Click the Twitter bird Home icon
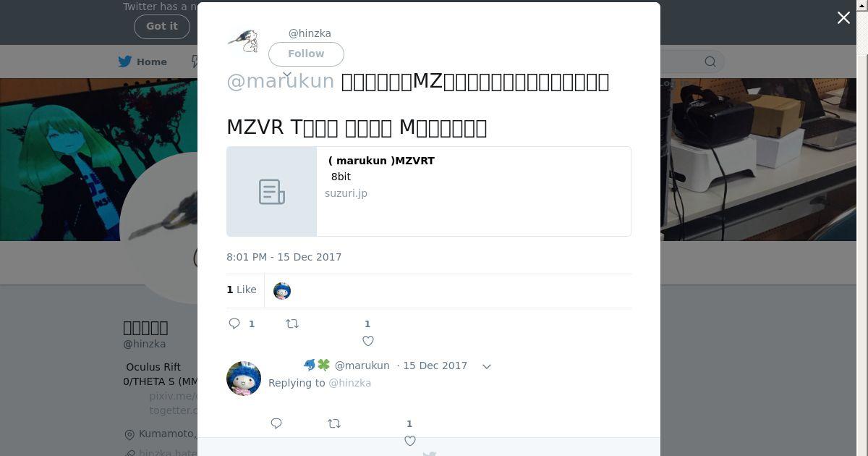This screenshot has height=456, width=868. (125, 62)
